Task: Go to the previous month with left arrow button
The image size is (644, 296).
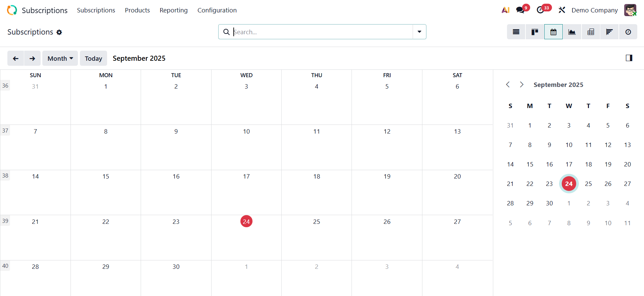Action: tap(15, 58)
